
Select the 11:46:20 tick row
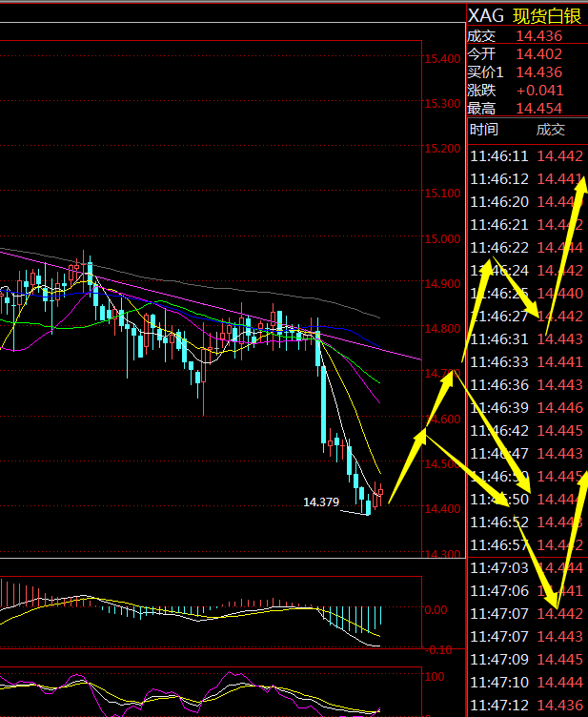(527, 202)
